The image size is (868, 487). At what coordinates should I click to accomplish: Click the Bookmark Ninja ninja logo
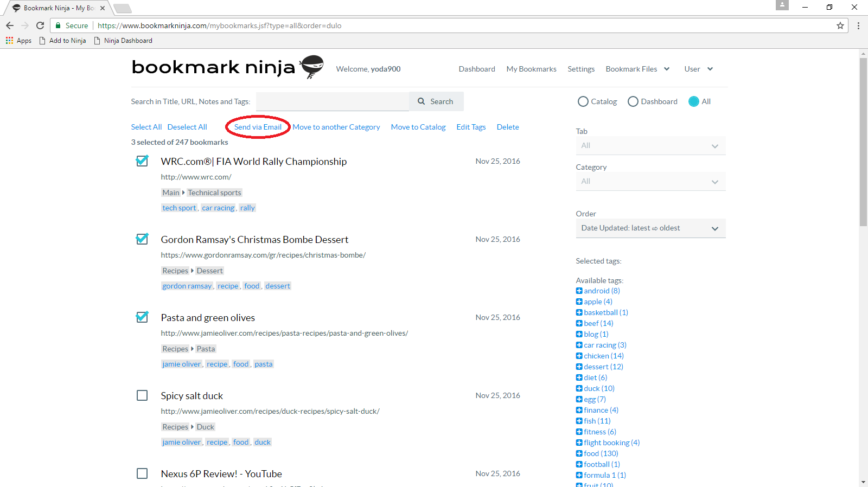(312, 67)
